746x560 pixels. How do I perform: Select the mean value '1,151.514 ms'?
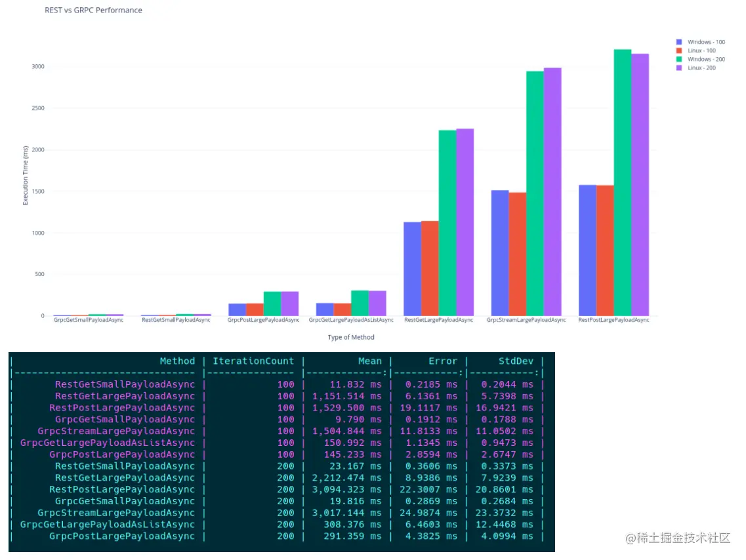pos(347,396)
